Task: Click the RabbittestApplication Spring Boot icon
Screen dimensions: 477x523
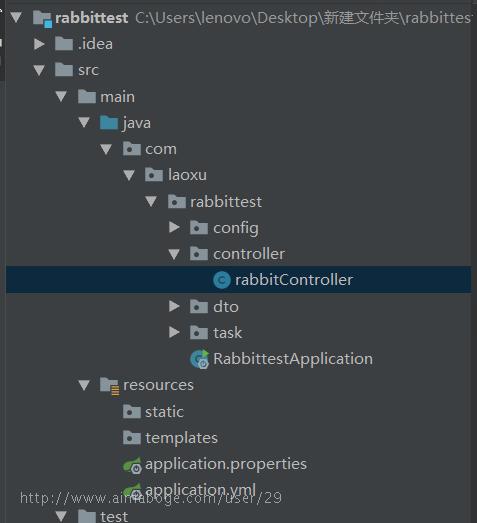Action: [x=199, y=359]
